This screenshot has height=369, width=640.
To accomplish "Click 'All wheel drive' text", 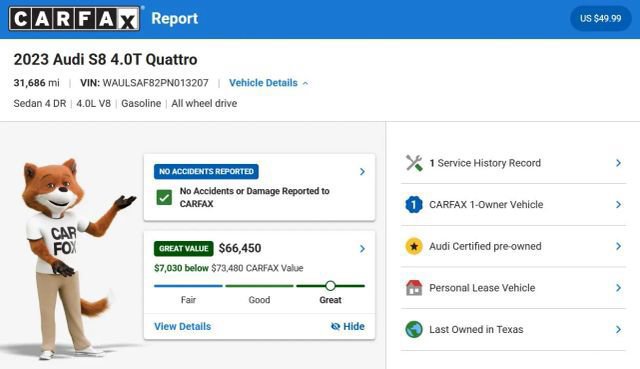I will click(204, 104).
